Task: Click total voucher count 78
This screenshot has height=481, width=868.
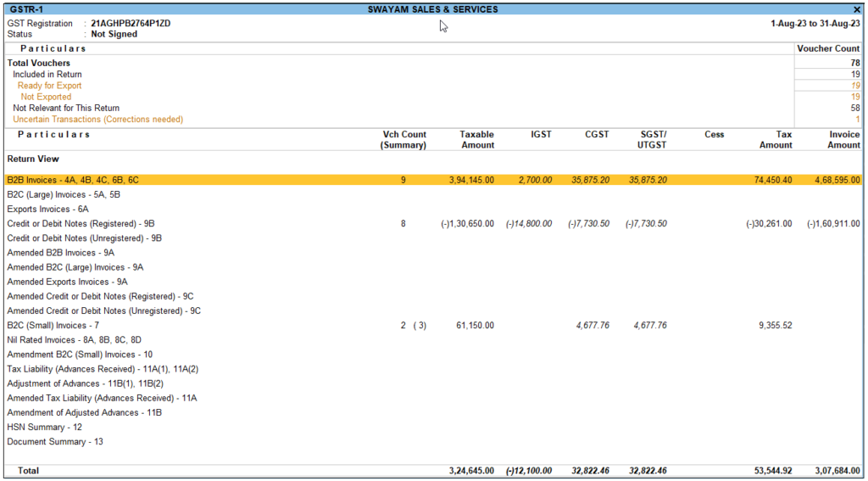Action: click(x=855, y=63)
